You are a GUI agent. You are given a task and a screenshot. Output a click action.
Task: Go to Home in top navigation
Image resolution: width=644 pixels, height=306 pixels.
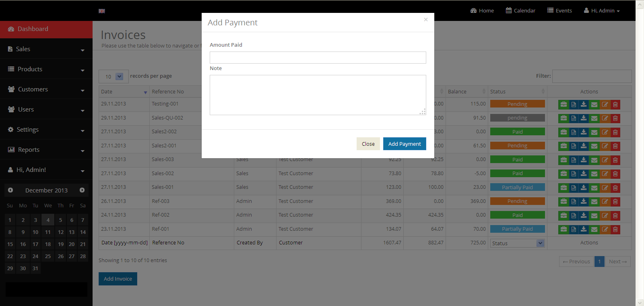(x=482, y=10)
